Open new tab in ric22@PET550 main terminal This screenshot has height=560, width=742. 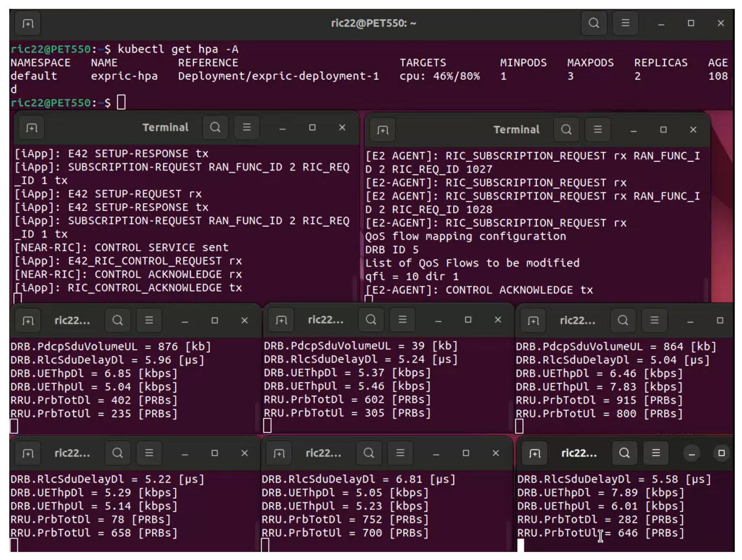coord(27,24)
